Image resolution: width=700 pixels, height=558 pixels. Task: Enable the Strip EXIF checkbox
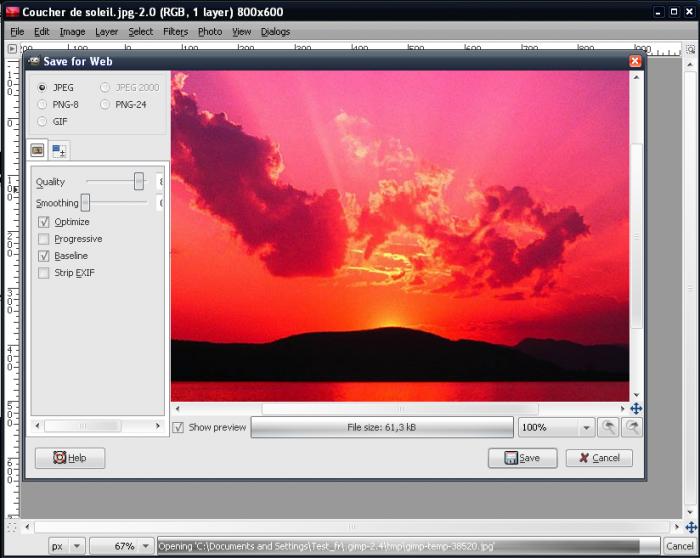coord(43,273)
